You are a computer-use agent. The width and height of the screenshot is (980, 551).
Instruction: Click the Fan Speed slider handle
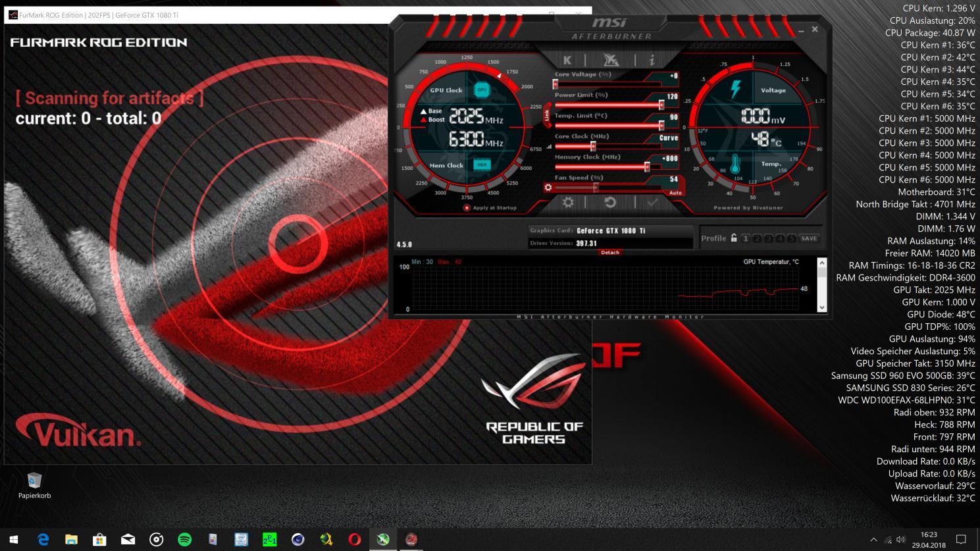pos(596,188)
